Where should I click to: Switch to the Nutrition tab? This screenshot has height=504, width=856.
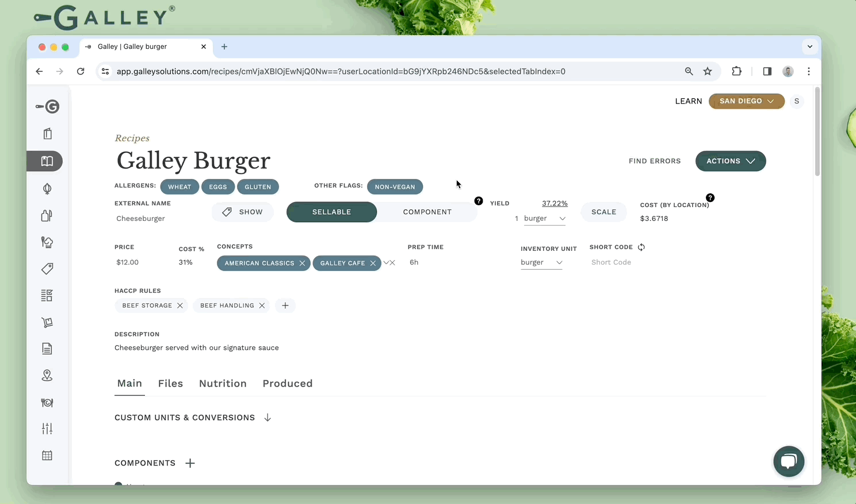223,383
